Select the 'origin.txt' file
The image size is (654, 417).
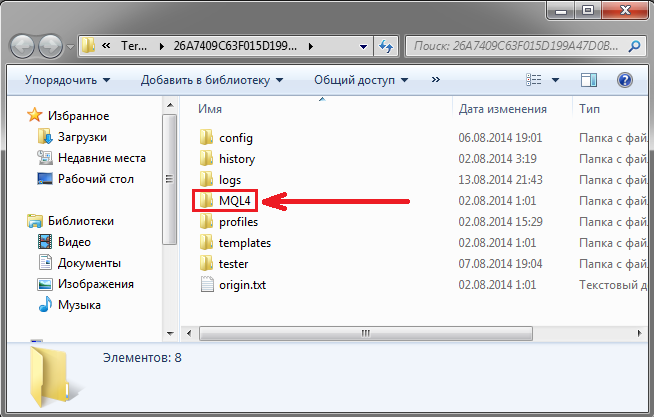pyautogui.click(x=242, y=285)
